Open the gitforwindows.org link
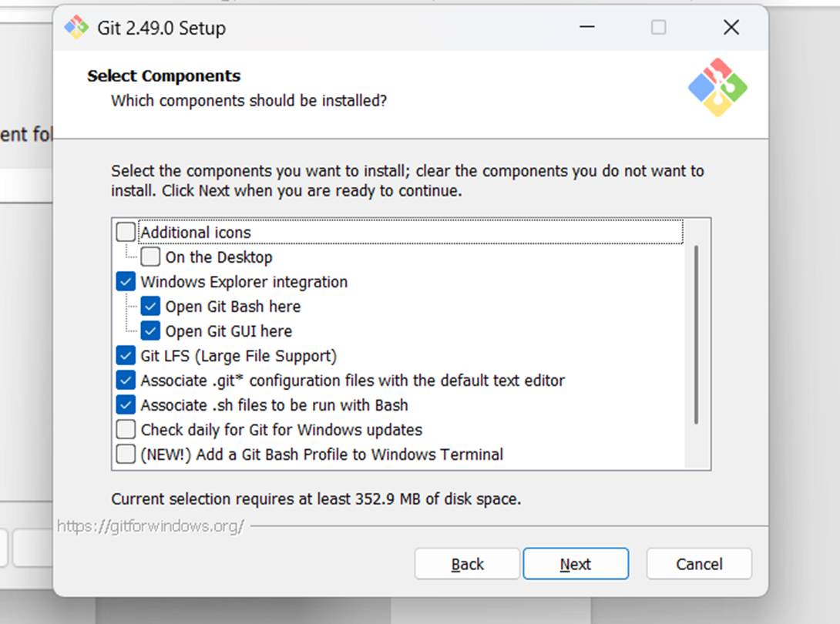The width and height of the screenshot is (840, 624). pos(150,526)
